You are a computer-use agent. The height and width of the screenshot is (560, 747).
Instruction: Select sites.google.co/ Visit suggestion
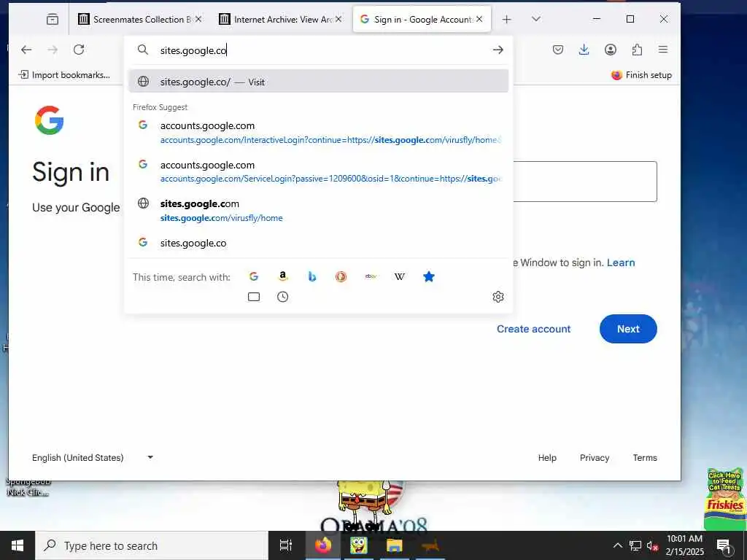tap(318, 82)
